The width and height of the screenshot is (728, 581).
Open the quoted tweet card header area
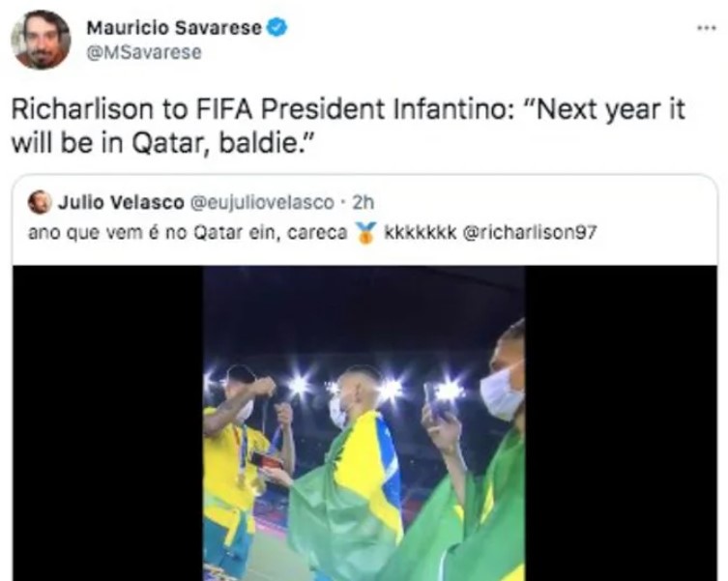(x=364, y=218)
